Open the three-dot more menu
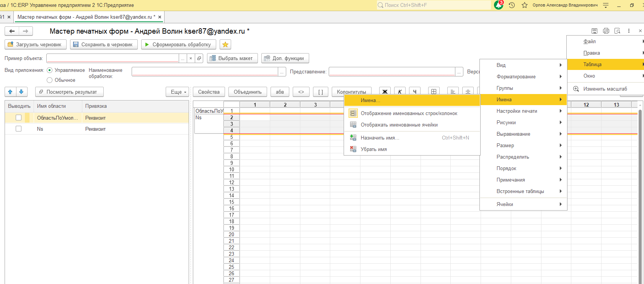The height and width of the screenshot is (284, 644). tap(629, 31)
